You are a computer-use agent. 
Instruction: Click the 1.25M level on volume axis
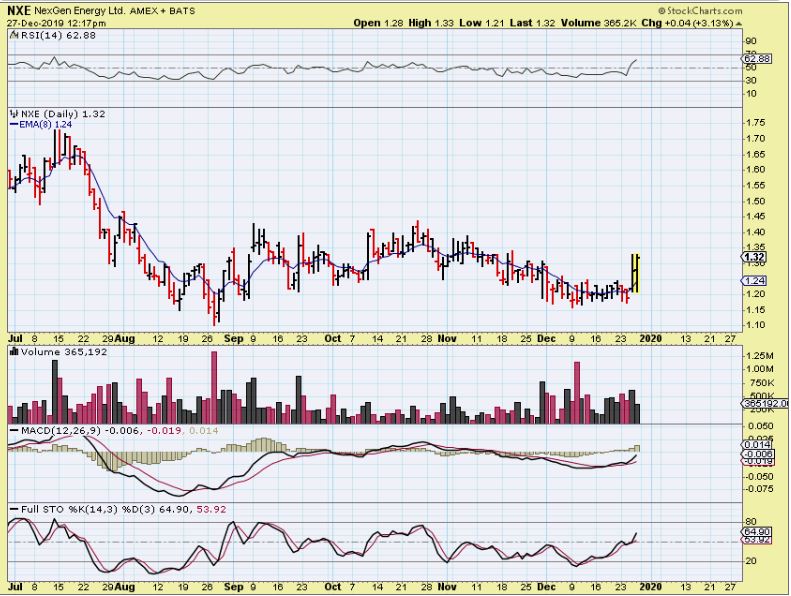[759, 356]
